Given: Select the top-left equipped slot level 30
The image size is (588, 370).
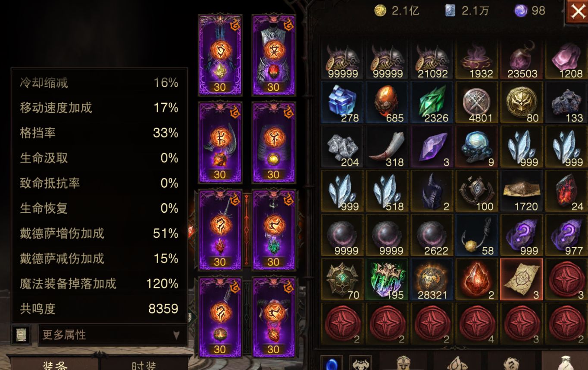Looking at the screenshot, I should [x=220, y=55].
